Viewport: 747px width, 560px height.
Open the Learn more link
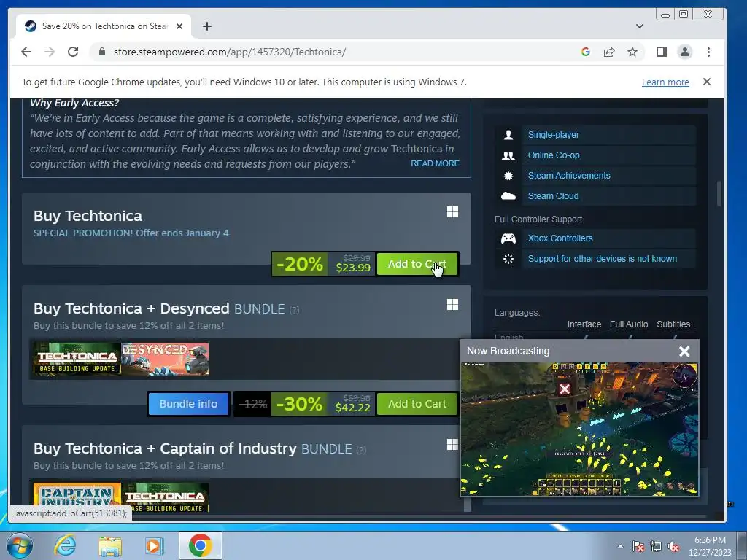tap(665, 82)
